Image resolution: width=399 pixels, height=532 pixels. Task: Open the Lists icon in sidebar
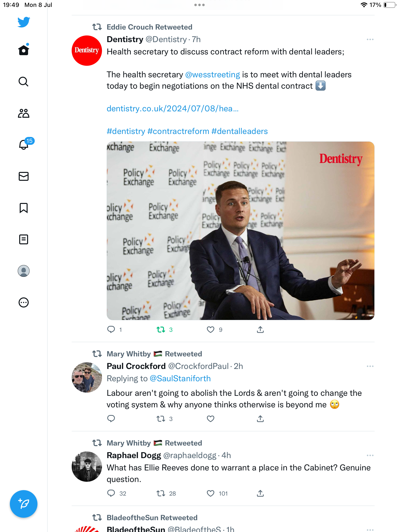pos(24,239)
